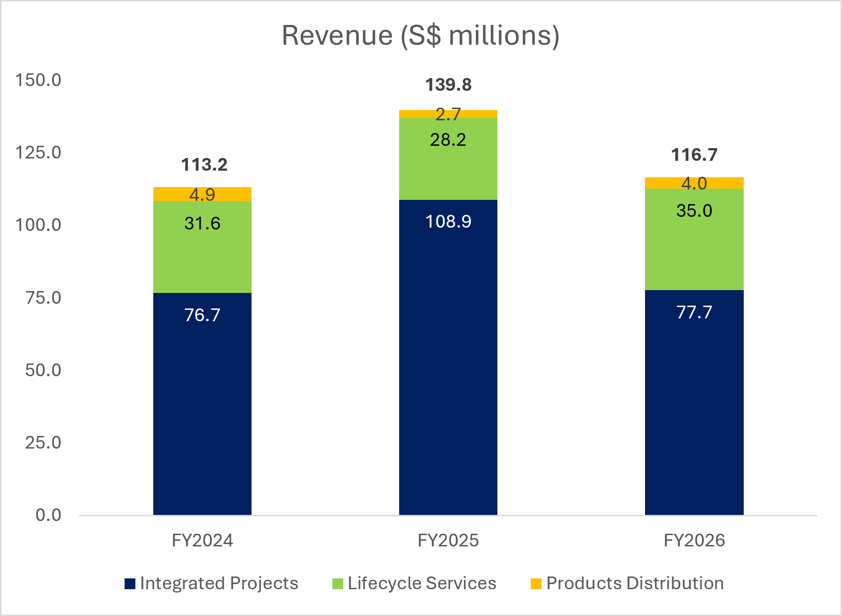Viewport: 842px width, 616px height.
Task: Click the data label 76.7
Action: click(x=202, y=315)
